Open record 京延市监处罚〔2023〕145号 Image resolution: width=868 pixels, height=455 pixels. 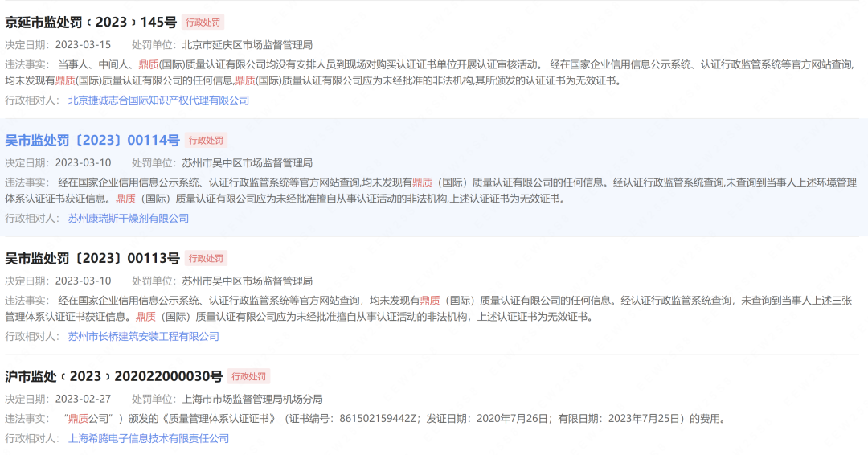click(91, 23)
